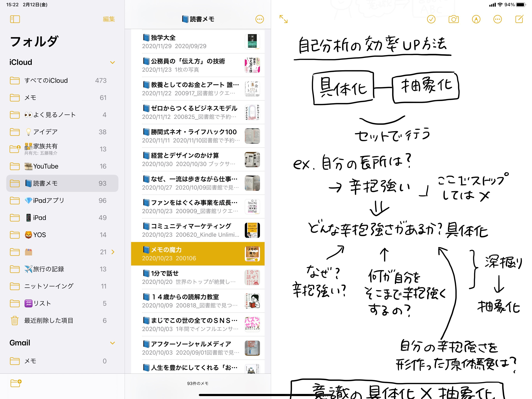Open the アフターソーシャルメディア note
This screenshot has width=532, height=399.
(x=198, y=348)
